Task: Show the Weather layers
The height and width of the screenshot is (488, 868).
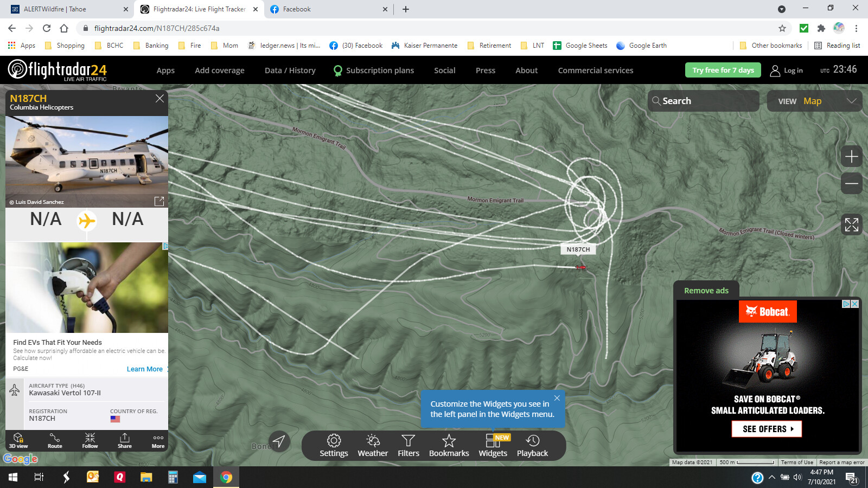Action: 373,446
